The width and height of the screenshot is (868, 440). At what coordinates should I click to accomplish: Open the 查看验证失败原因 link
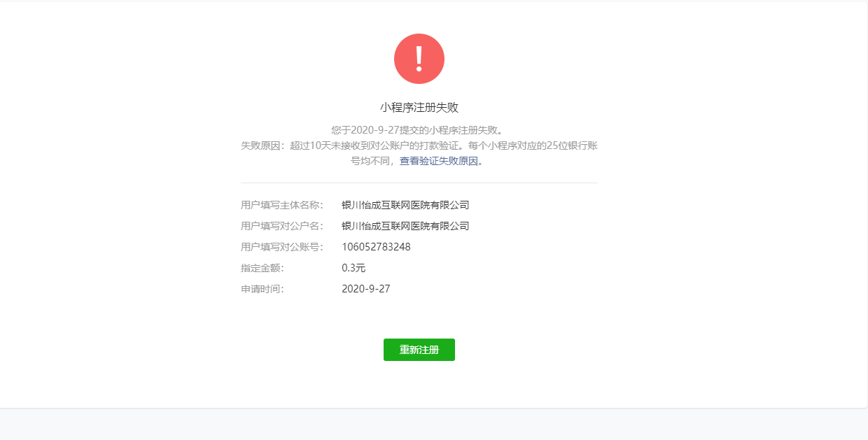(438, 161)
